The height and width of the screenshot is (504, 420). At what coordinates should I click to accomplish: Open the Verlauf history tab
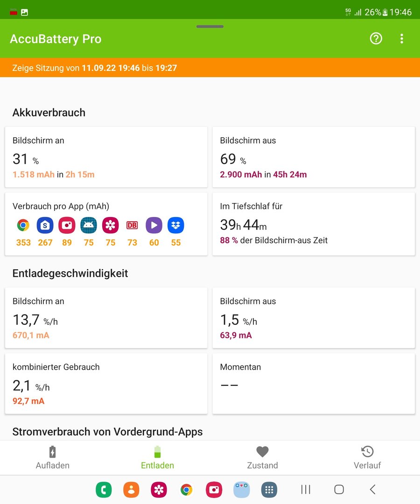coord(367,457)
